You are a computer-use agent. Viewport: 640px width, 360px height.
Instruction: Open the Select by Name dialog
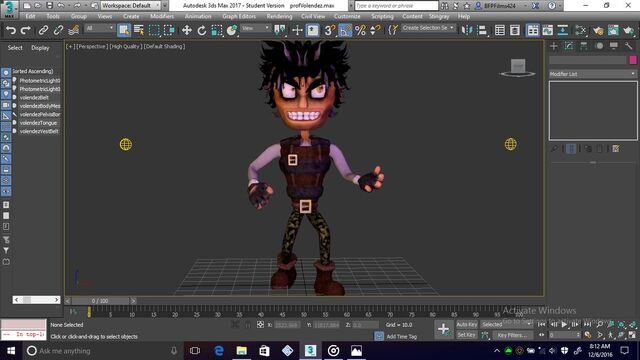tap(139, 30)
